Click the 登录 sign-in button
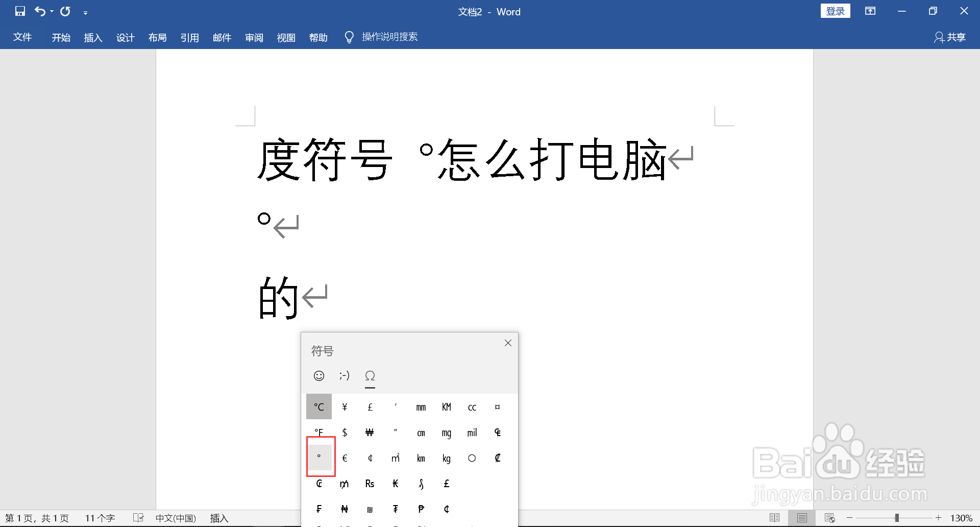The width and height of the screenshot is (980, 527). (835, 10)
